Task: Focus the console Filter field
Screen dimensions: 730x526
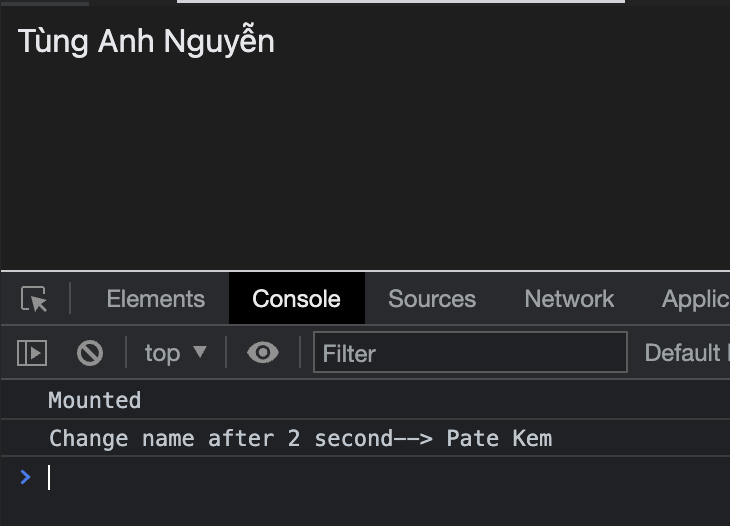Action: tap(470, 352)
